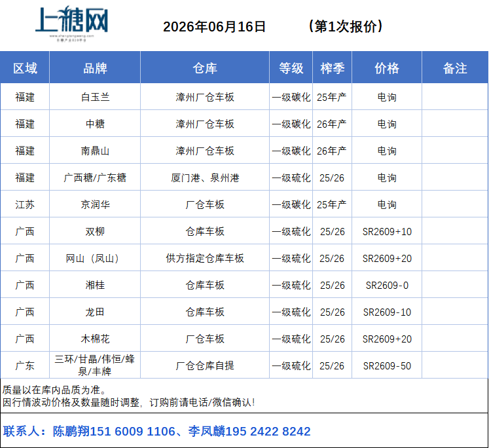Click SR2609+20 in the 木棉花 row
The height and width of the screenshot is (448, 489).
pos(387,339)
